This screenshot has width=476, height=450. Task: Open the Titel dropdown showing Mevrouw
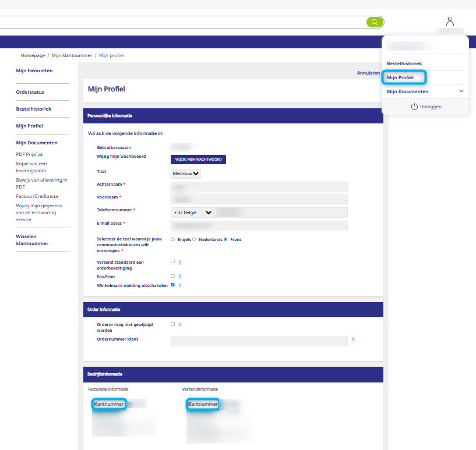click(186, 173)
